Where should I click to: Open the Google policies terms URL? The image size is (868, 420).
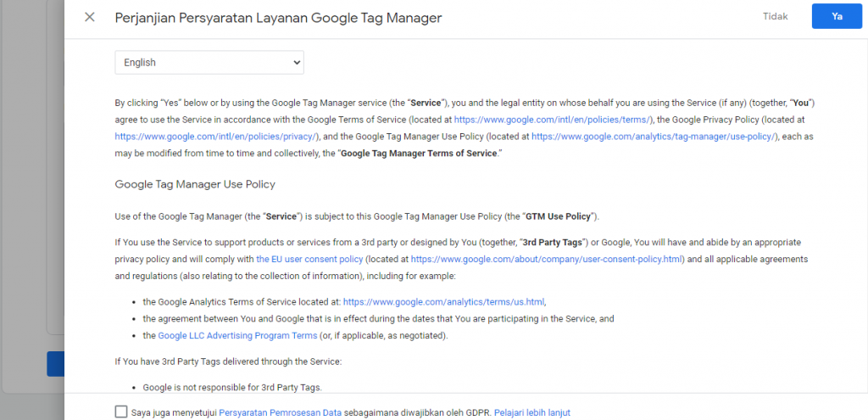coord(553,119)
